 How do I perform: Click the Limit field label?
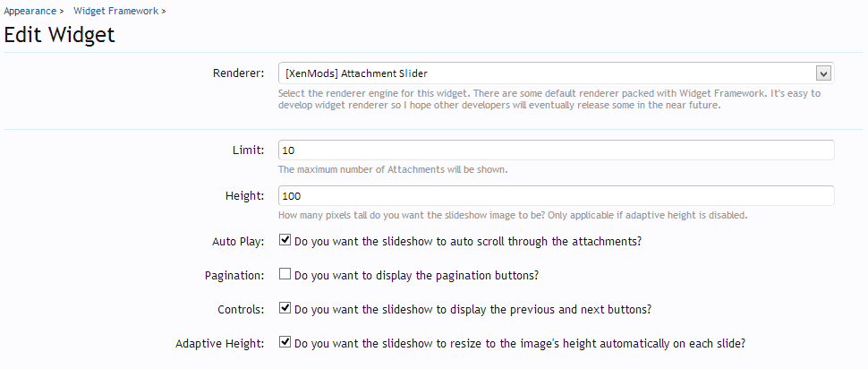249,150
